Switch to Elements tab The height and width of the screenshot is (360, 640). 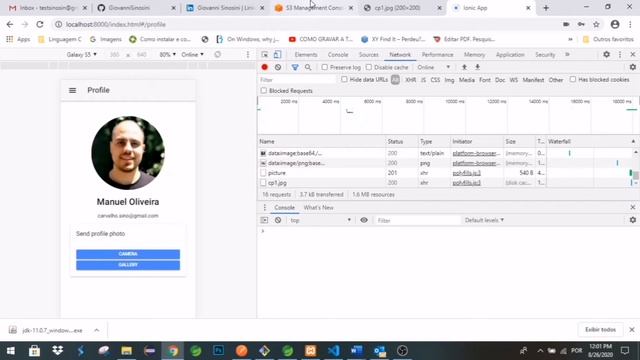pos(306,54)
